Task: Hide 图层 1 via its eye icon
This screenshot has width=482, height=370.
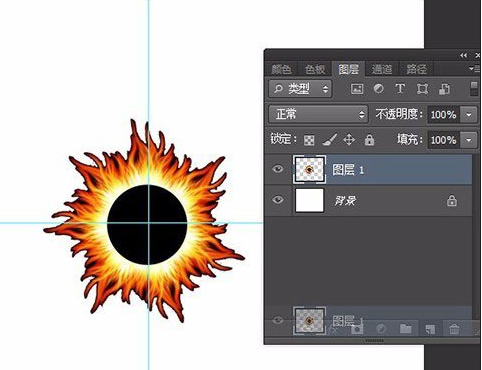Action: click(278, 169)
